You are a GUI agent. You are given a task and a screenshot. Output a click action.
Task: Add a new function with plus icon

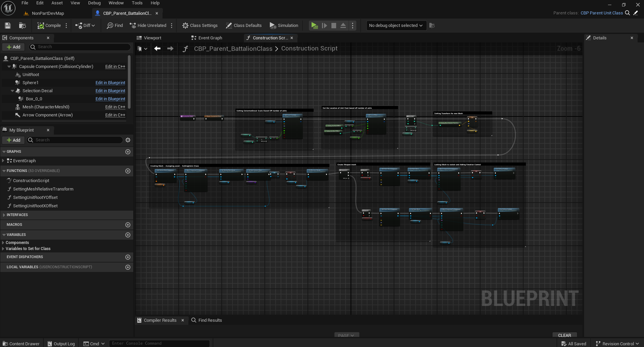coord(128,171)
